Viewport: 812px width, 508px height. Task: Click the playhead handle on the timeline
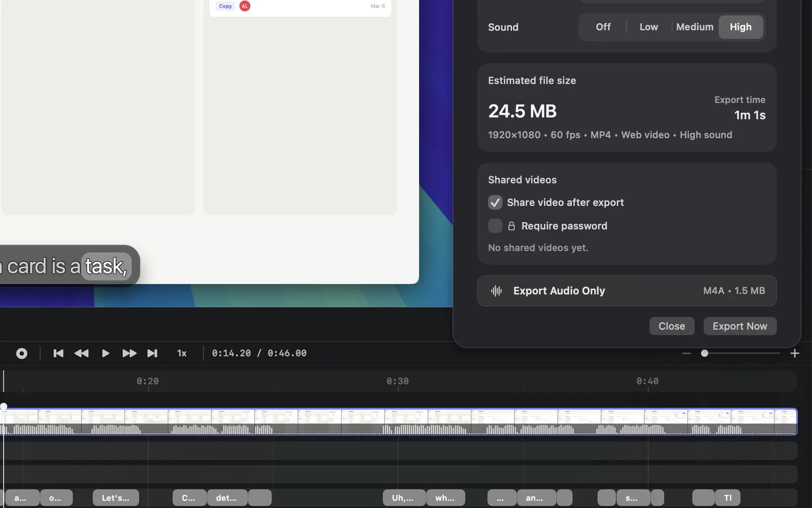4,406
